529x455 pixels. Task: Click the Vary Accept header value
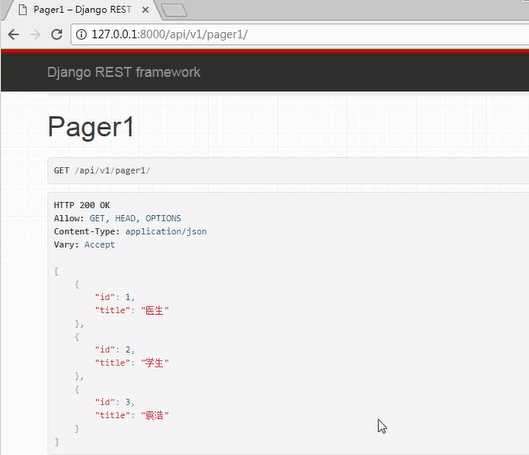[x=100, y=245]
